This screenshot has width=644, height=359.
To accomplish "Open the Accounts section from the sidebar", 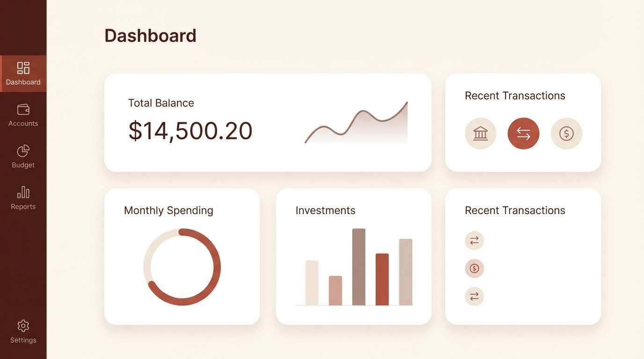I will tap(23, 109).
